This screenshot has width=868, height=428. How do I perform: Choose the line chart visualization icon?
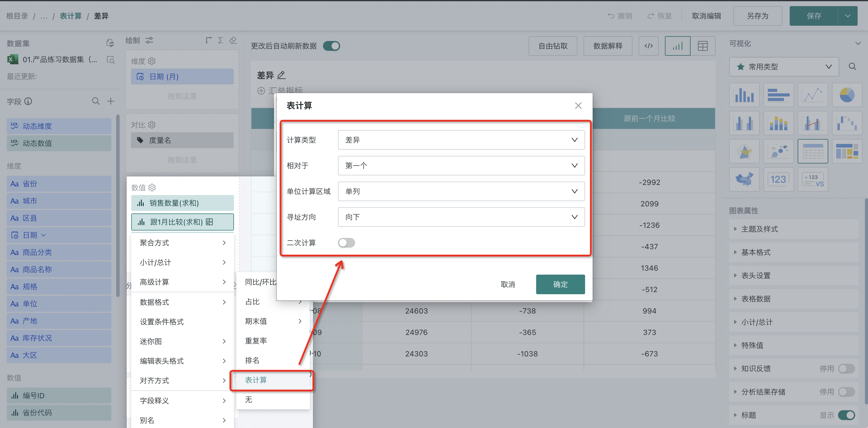click(812, 95)
